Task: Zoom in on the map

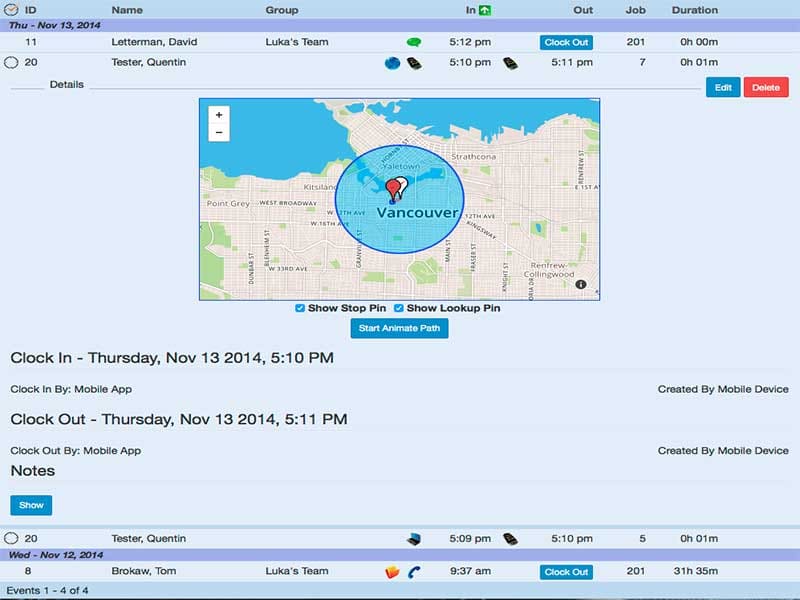Action: pos(219,114)
